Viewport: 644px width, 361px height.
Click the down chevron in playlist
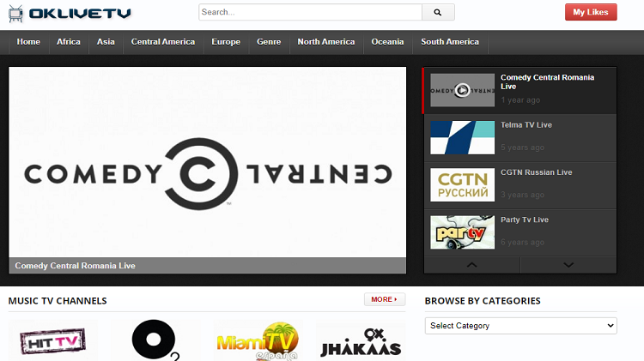pos(568,265)
